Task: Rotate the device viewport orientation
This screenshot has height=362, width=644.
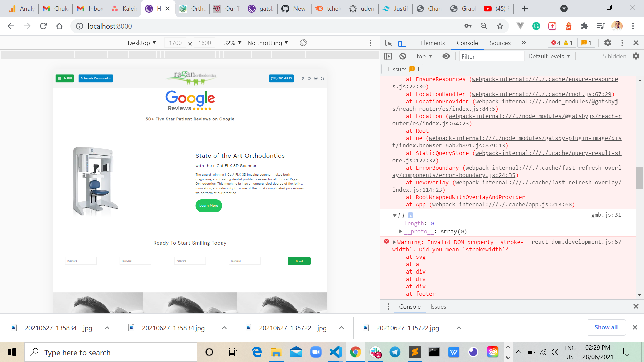Action: 303,43
